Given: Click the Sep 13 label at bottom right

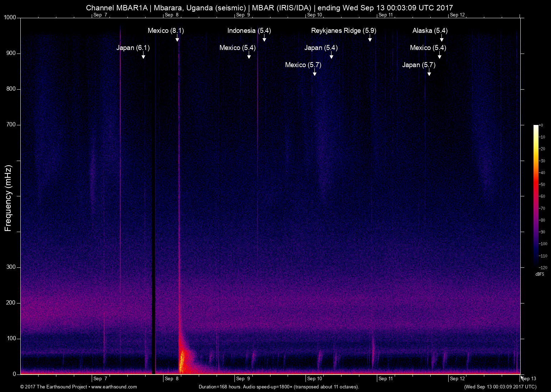Looking at the screenshot, I should pos(529,378).
